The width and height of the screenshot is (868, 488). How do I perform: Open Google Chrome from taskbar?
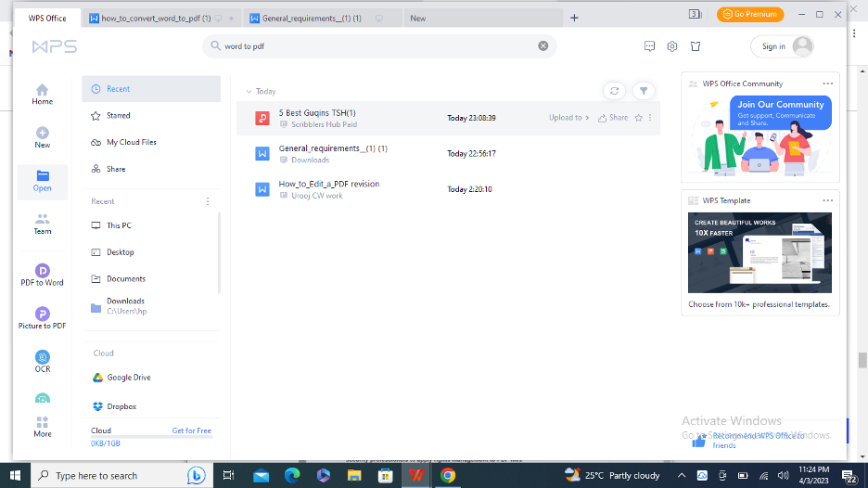448,475
